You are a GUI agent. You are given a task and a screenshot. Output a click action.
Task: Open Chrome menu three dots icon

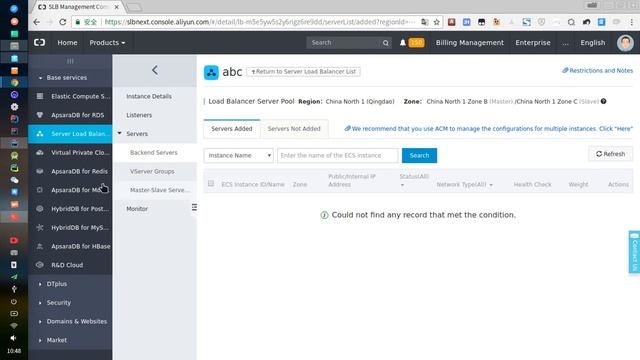[x=631, y=22]
